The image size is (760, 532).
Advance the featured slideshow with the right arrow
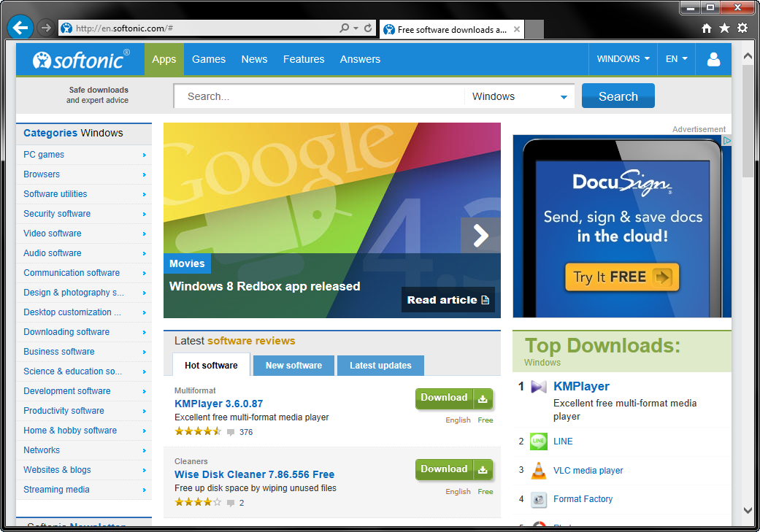point(480,236)
